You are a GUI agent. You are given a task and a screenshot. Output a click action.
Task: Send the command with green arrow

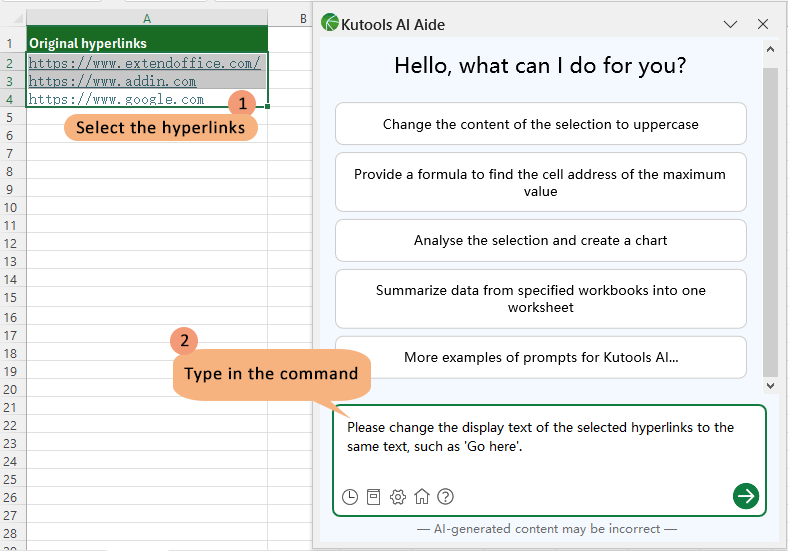click(746, 496)
